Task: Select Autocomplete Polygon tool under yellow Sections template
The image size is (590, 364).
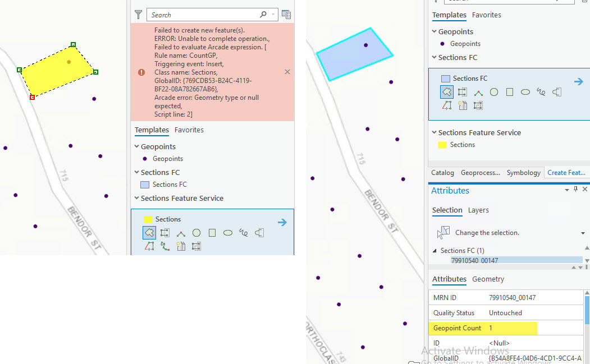Action: (x=165, y=233)
